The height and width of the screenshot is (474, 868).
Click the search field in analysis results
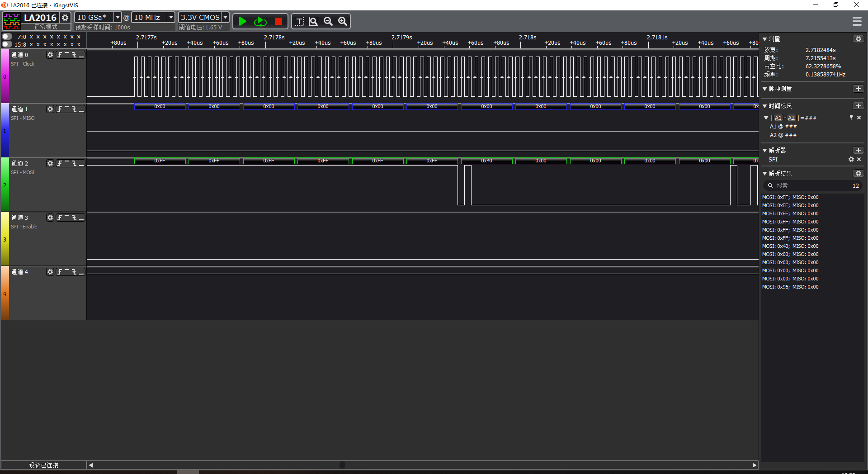[x=813, y=185]
